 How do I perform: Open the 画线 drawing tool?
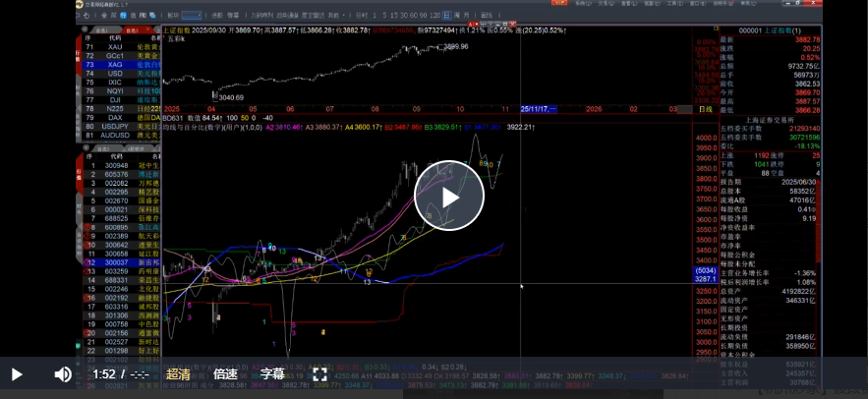coord(487,16)
